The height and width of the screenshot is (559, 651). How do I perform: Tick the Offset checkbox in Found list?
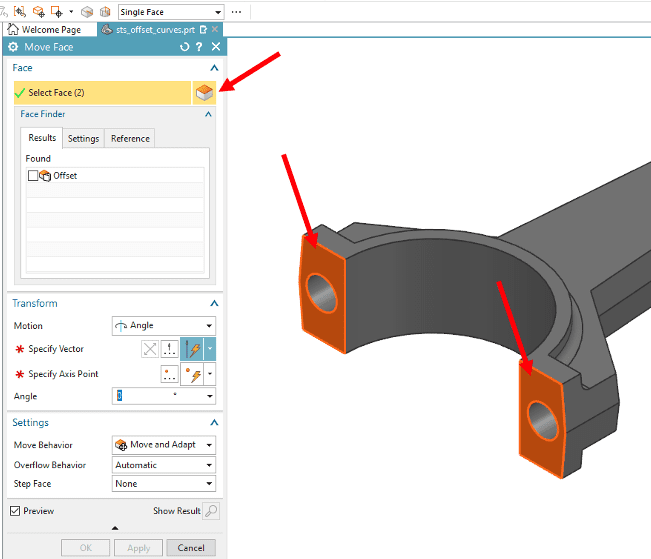tap(33, 176)
